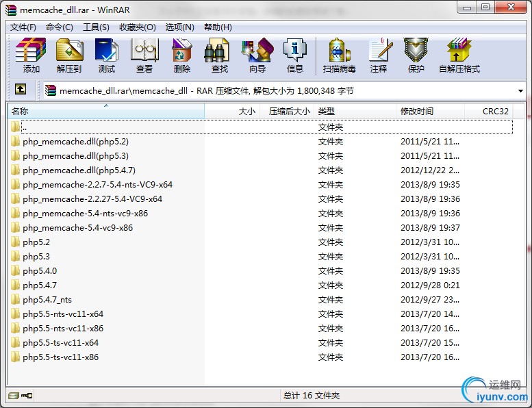Click the 注释 (Comment) toolbar icon
The width and height of the screenshot is (532, 408).
(380, 50)
